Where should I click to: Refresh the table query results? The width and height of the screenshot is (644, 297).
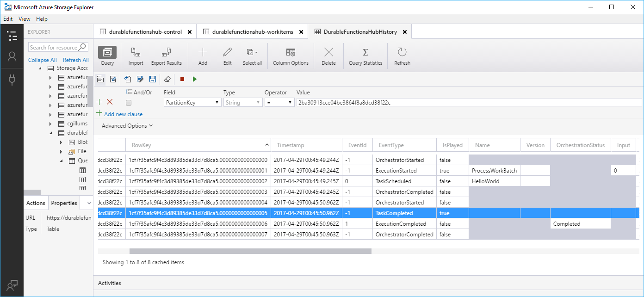coord(402,56)
